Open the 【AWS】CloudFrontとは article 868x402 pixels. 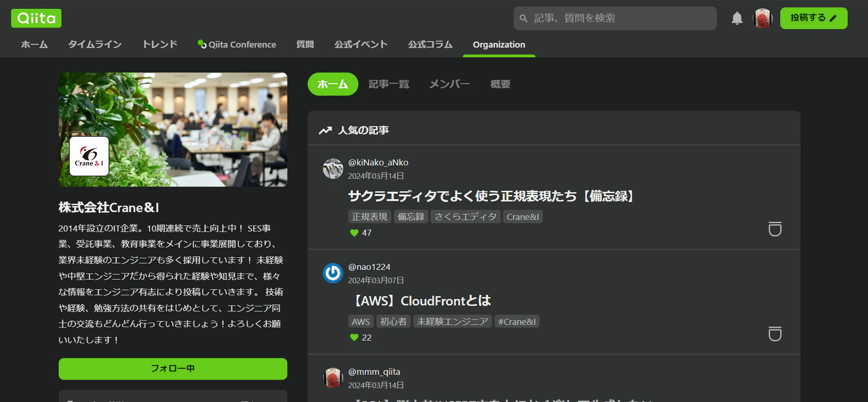pyautogui.click(x=419, y=301)
